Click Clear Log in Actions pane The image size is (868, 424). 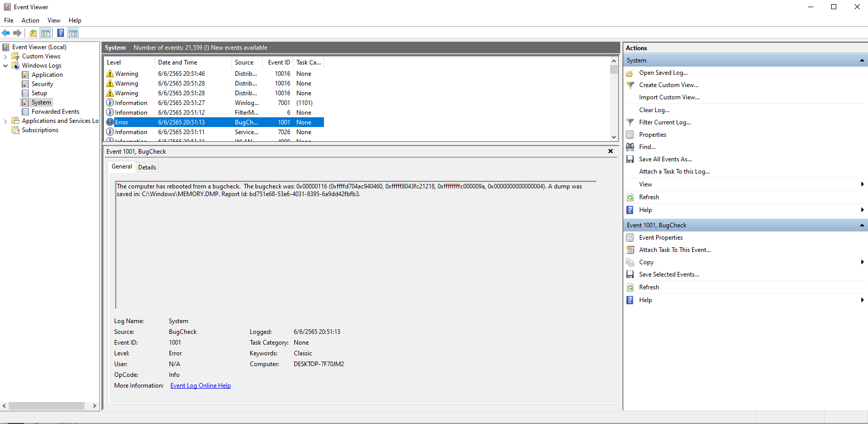[x=654, y=110]
